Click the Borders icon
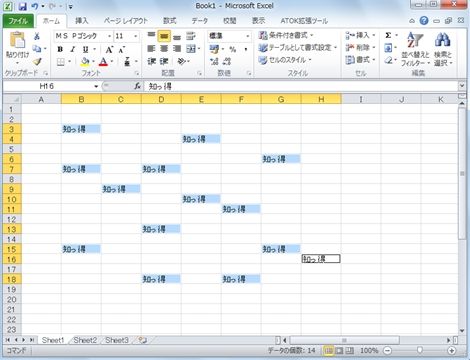 [61, 62]
